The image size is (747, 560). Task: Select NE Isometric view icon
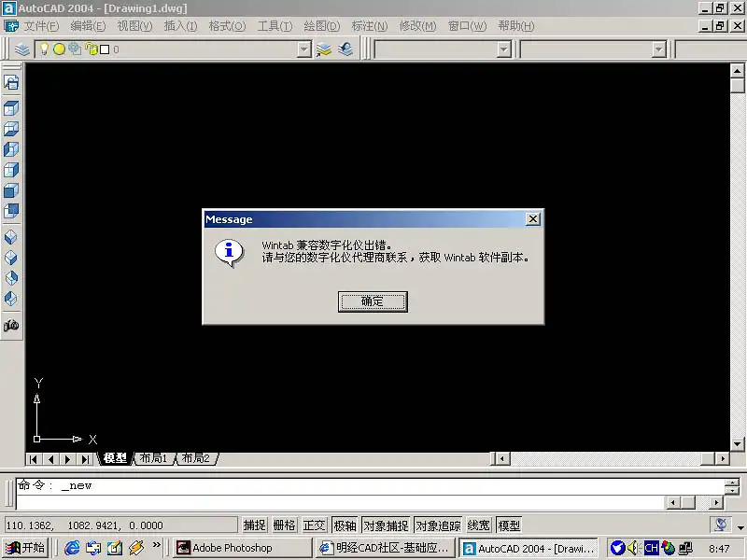[x=11, y=277]
